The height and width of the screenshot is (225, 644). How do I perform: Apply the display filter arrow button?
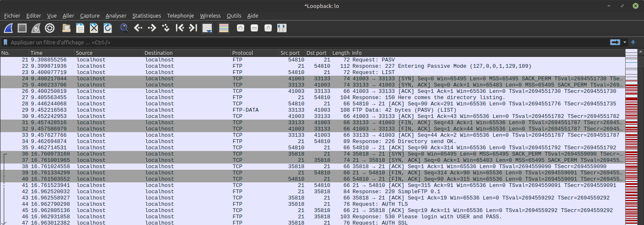[615, 42]
